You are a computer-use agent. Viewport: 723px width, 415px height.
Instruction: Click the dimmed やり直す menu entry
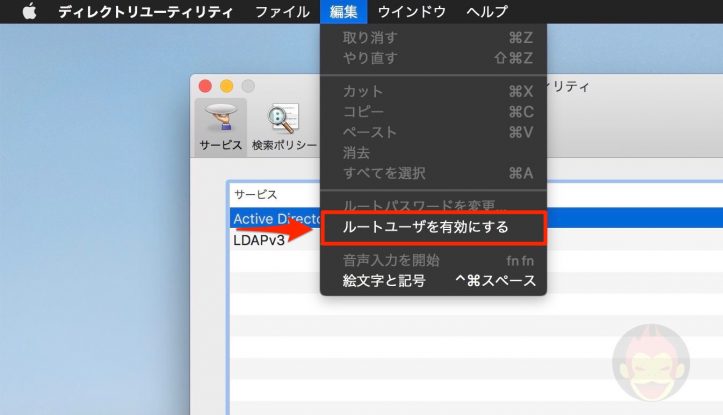pos(433,58)
